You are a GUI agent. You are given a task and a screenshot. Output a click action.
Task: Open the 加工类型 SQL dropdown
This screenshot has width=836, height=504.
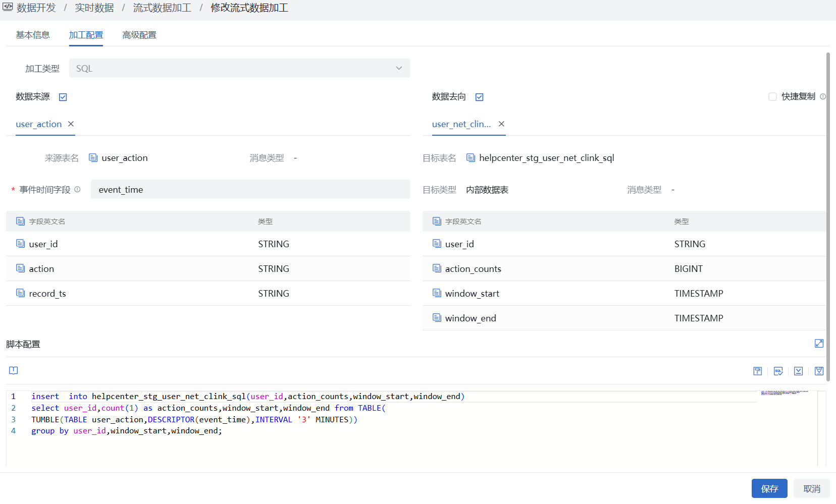(x=239, y=68)
